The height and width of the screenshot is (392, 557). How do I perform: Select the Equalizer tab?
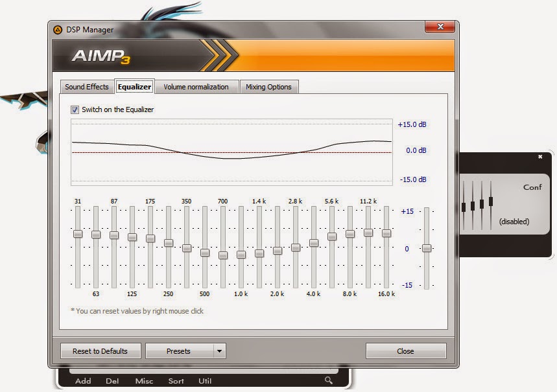[134, 86]
